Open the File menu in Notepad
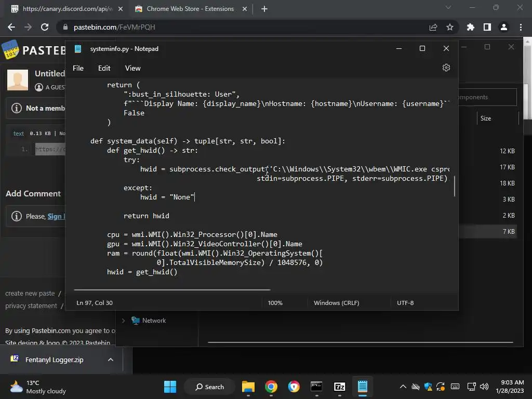532x399 pixels. pyautogui.click(x=78, y=68)
